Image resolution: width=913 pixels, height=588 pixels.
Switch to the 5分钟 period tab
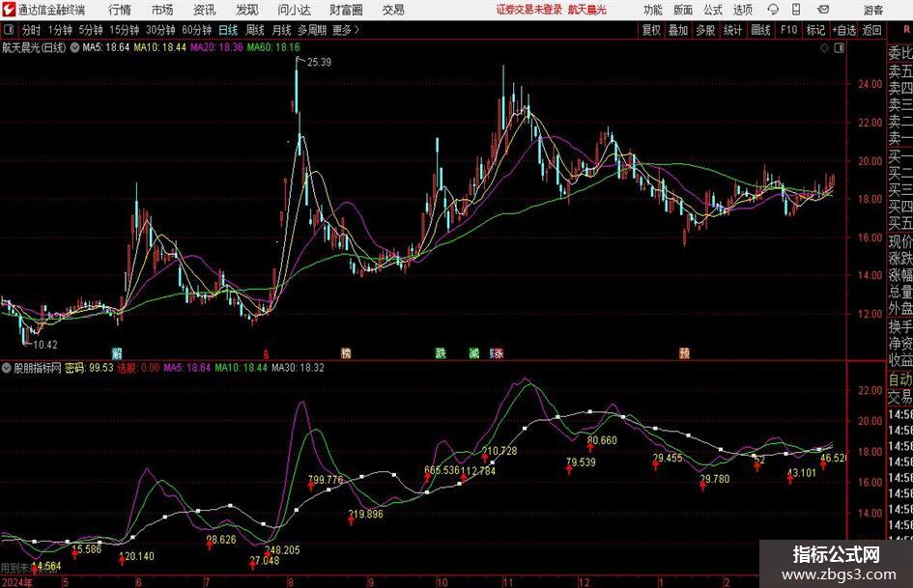[91, 30]
